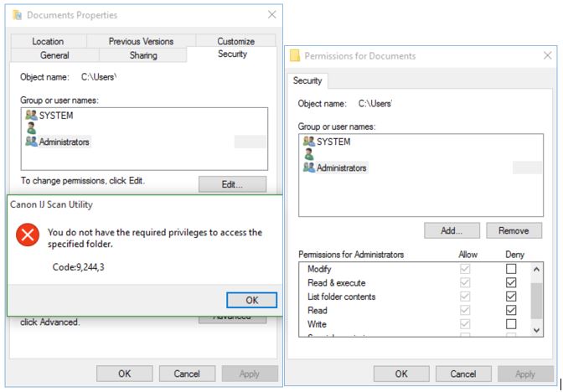Click the Add... button
The image size is (563, 392).
[452, 230]
